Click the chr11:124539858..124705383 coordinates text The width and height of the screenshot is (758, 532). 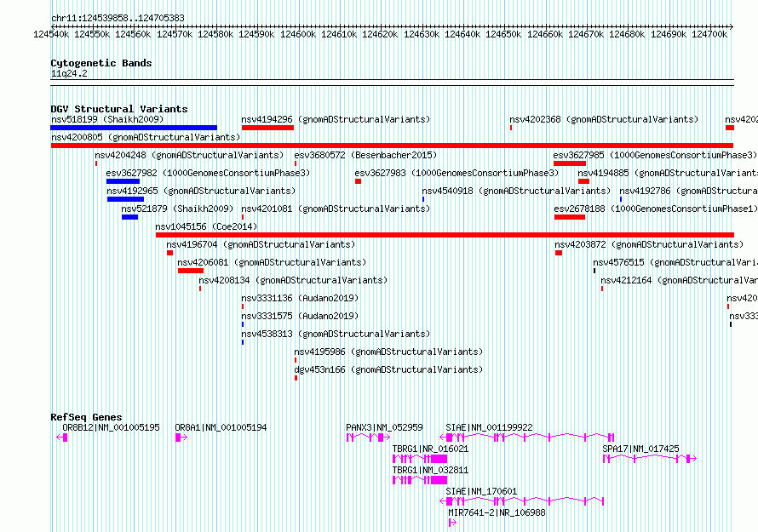point(118,18)
